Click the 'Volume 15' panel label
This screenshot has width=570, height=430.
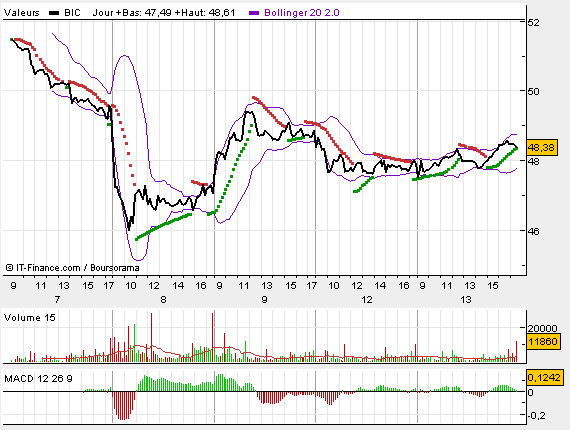click(x=30, y=318)
